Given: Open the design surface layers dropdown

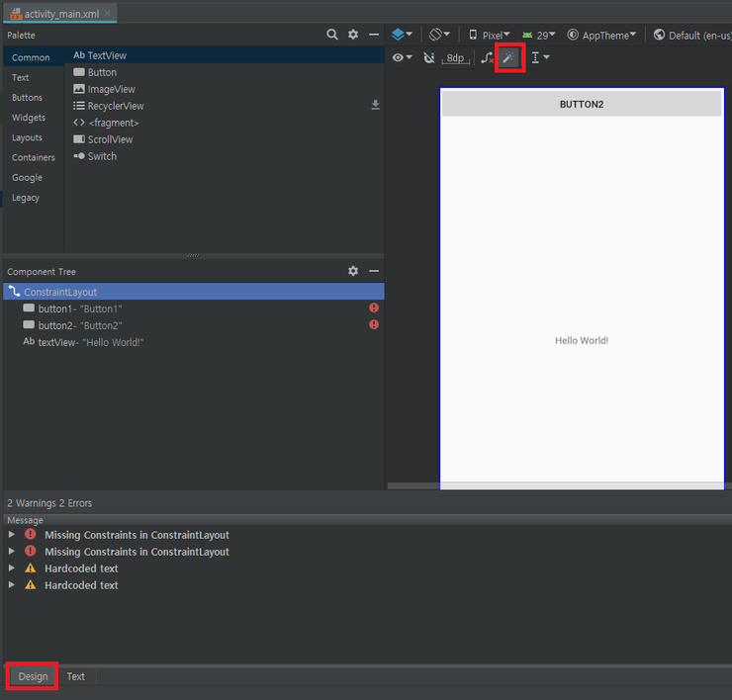Looking at the screenshot, I should click(402, 35).
